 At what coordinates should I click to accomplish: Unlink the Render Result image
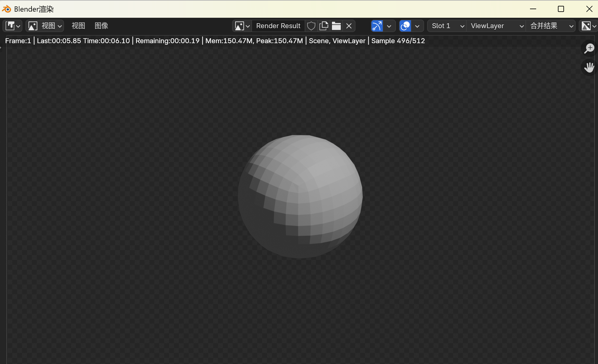349,26
